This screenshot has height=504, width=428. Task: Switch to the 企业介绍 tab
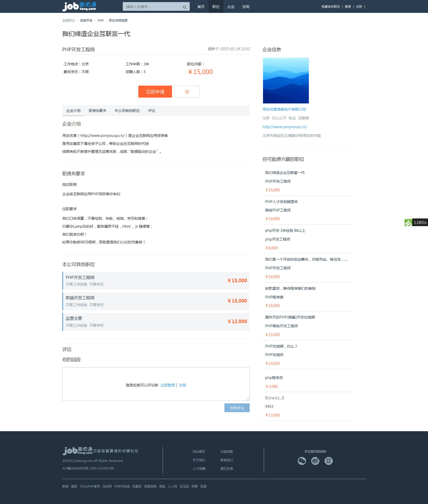click(x=73, y=111)
